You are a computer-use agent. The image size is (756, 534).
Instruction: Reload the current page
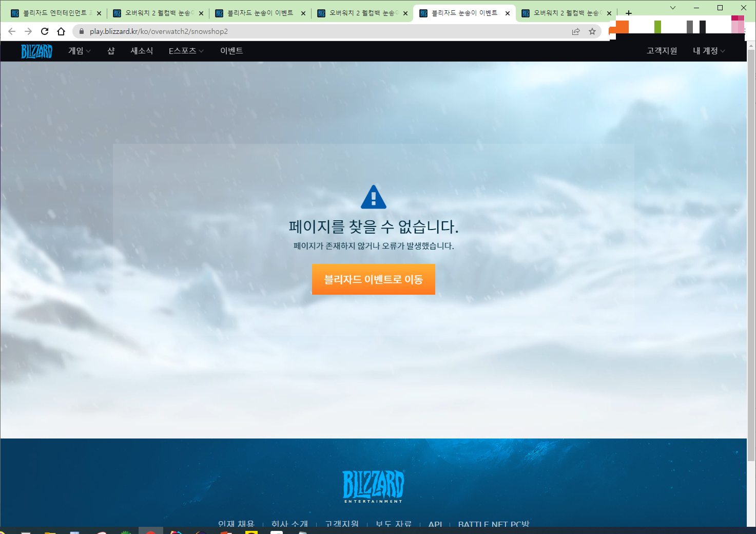45,31
